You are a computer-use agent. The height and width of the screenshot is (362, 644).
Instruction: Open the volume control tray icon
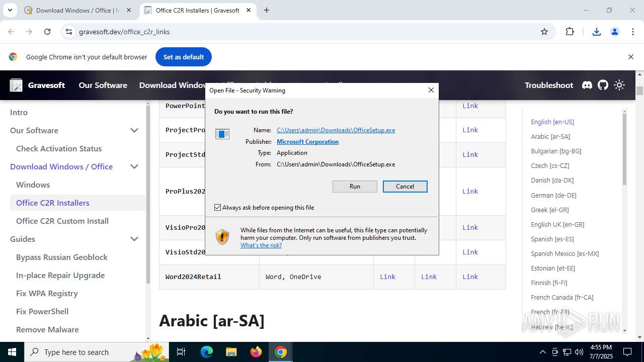pos(579,352)
